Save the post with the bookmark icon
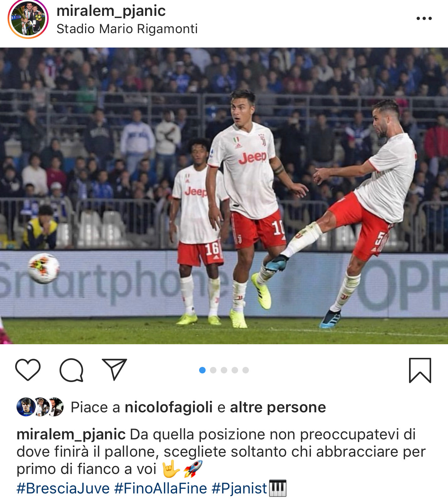448x501 pixels. click(420, 370)
